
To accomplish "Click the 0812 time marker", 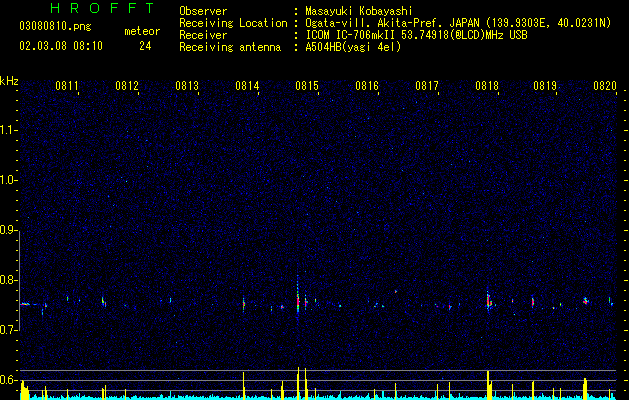I will click(127, 86).
